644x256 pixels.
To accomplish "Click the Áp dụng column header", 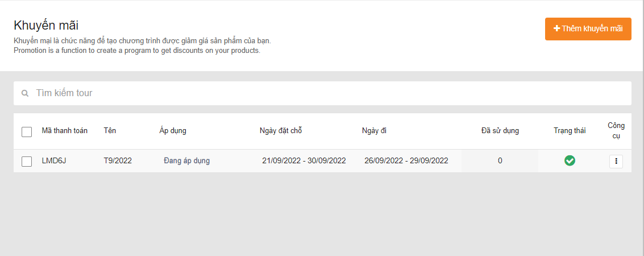I will [173, 131].
